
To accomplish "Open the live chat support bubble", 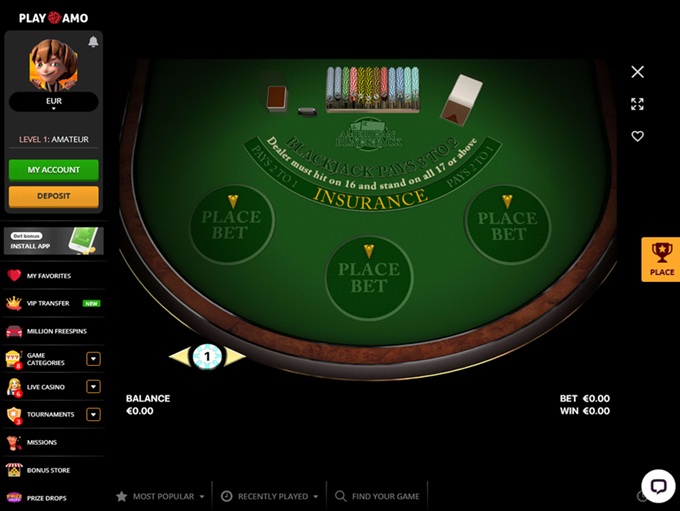I will pos(658,486).
